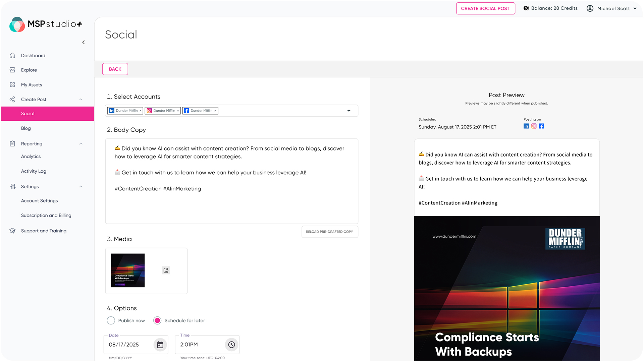Open the Michael Scott account dropdown
This screenshot has height=362, width=644.
click(635, 8)
